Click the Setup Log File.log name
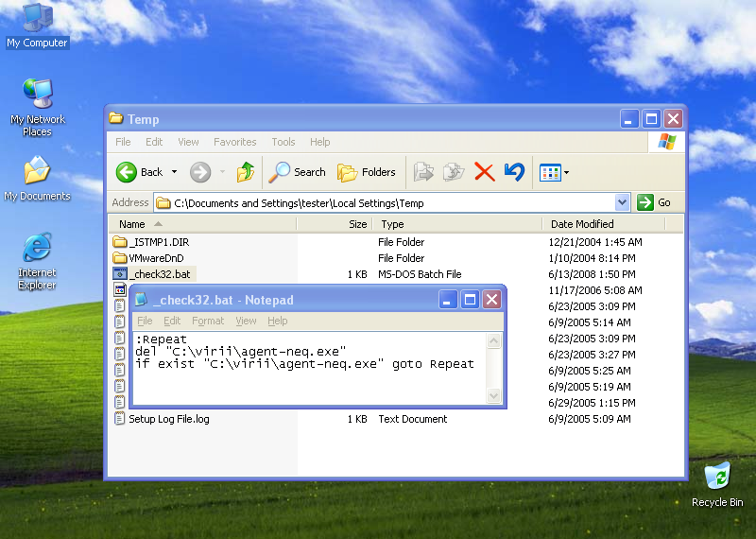Viewport: 756px width, 539px height. pos(169,419)
